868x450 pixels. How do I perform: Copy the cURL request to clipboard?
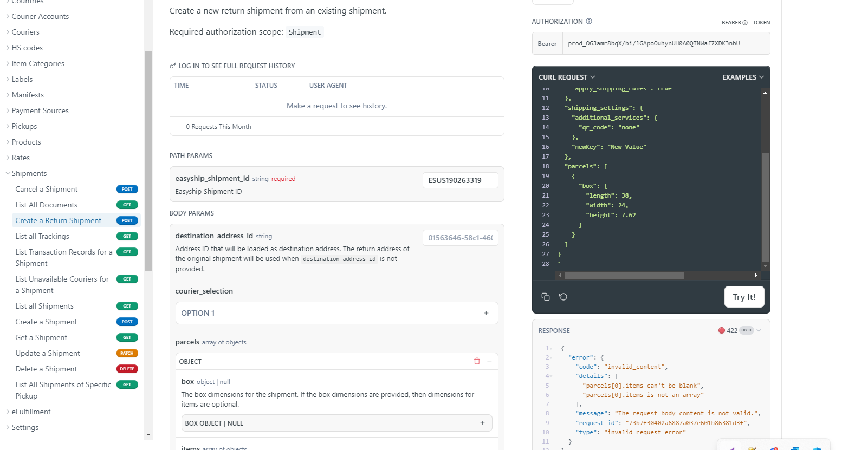coord(546,297)
